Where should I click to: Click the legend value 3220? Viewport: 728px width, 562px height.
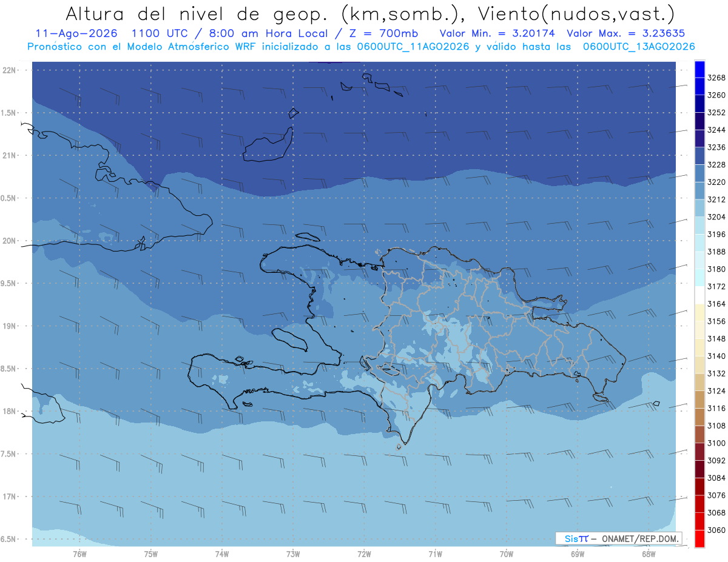(716, 182)
